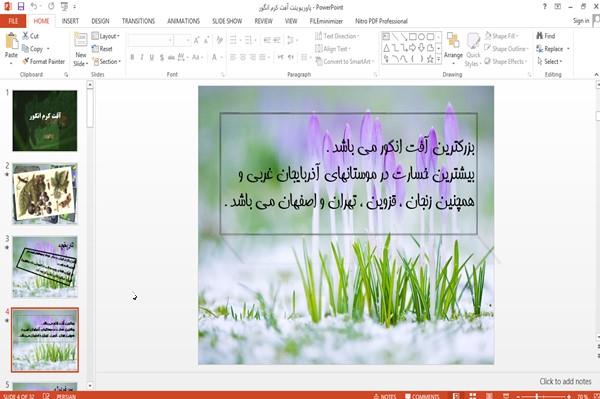Viewport: 600px width, 399px height.
Task: Open COMMENTS pane from status bar
Action: 422,396
